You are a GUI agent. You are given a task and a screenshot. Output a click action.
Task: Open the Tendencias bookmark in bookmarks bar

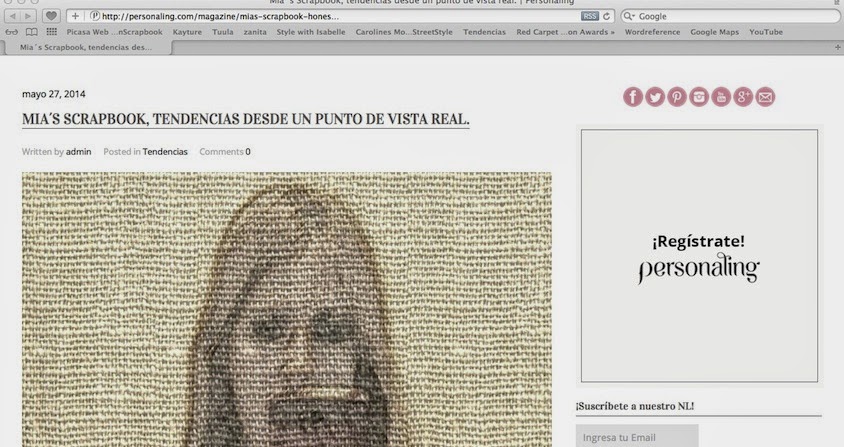[x=484, y=32]
